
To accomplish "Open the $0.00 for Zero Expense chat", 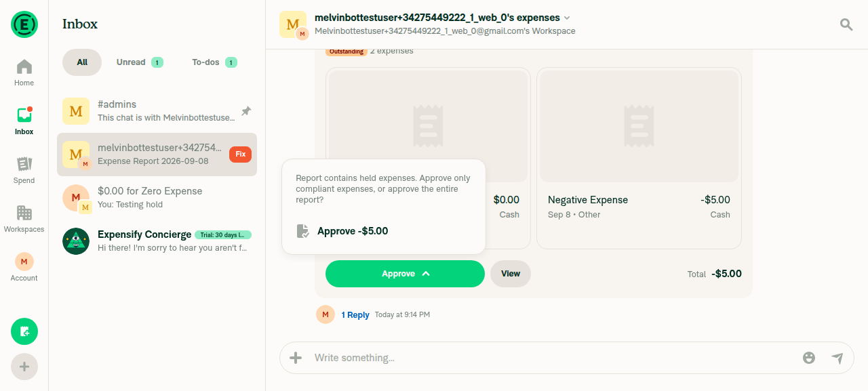I will click(x=157, y=198).
